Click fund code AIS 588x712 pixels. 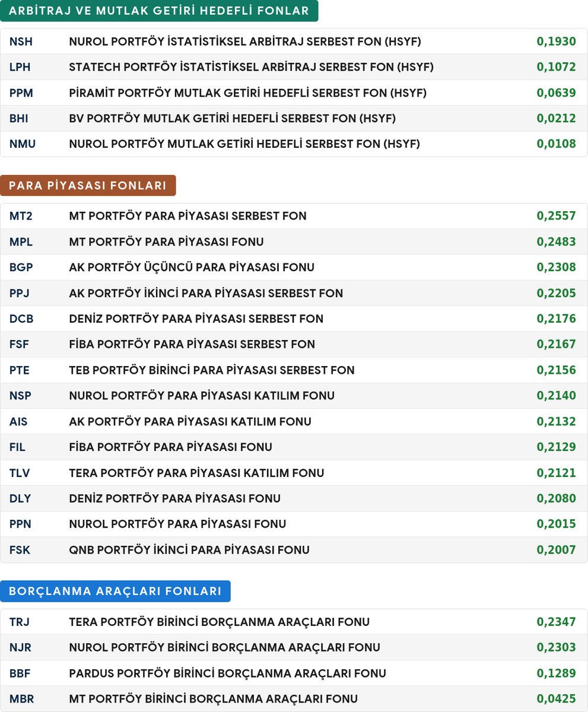tap(18, 422)
